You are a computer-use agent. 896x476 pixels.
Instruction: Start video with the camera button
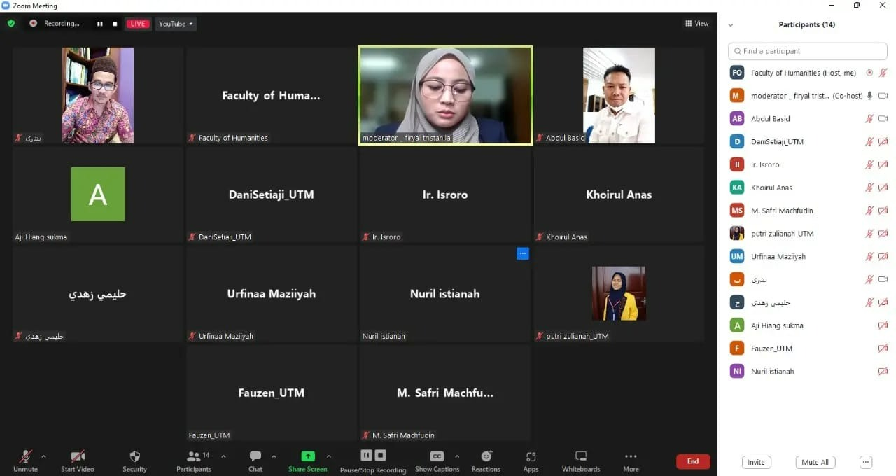click(78, 459)
